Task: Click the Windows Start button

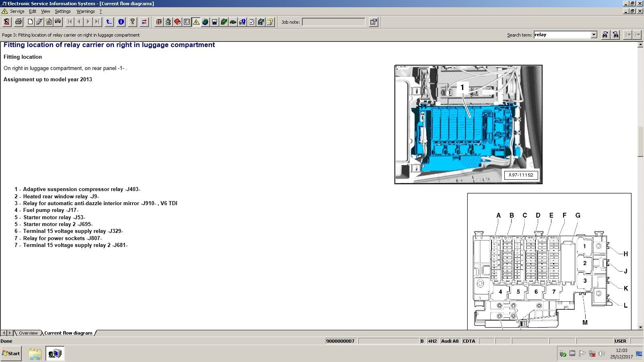Action: (x=10, y=354)
